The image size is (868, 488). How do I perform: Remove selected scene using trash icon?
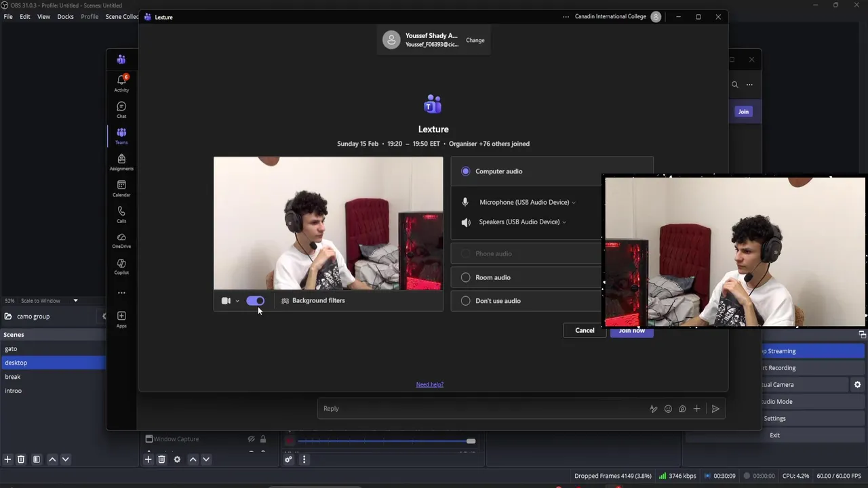(21, 460)
